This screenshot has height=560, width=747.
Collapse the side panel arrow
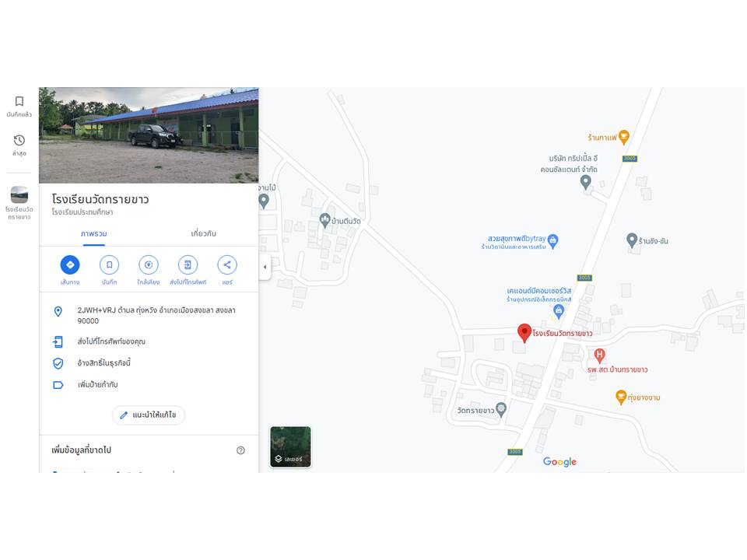(265, 267)
